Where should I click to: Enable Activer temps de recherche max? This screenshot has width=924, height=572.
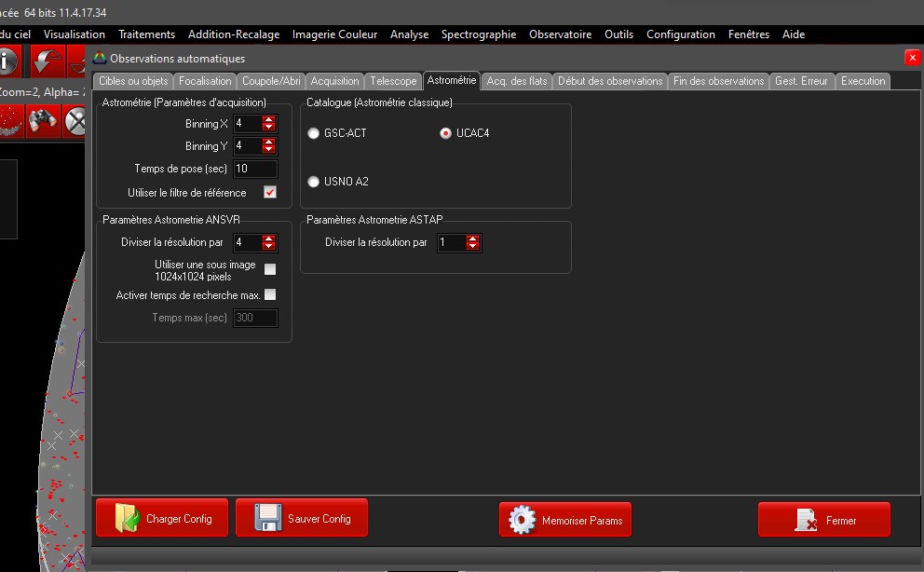pyautogui.click(x=270, y=295)
